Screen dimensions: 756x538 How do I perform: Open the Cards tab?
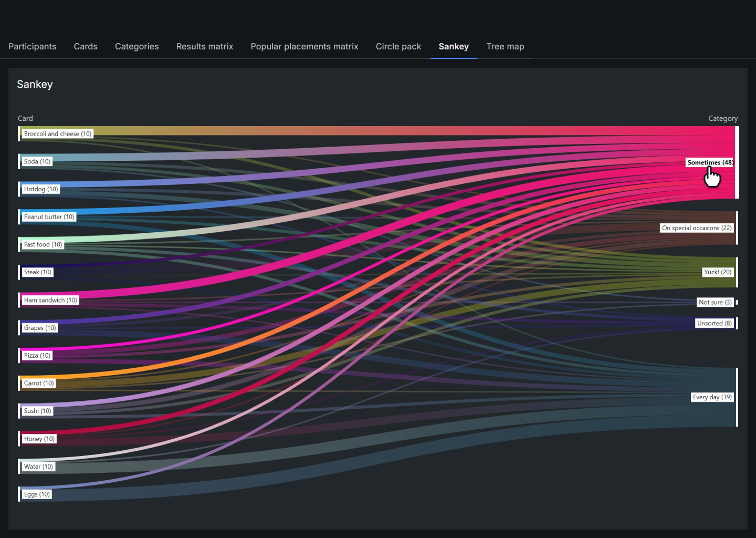point(86,46)
